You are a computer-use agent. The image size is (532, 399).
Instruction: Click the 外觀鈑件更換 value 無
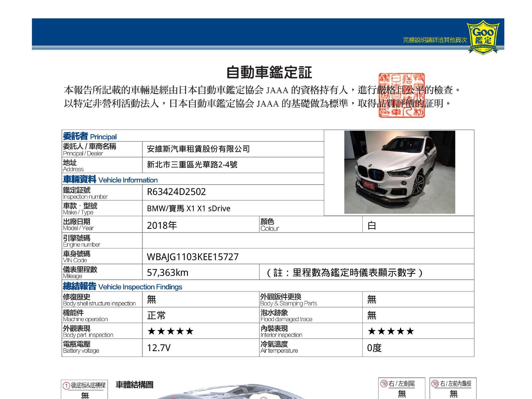point(372,299)
